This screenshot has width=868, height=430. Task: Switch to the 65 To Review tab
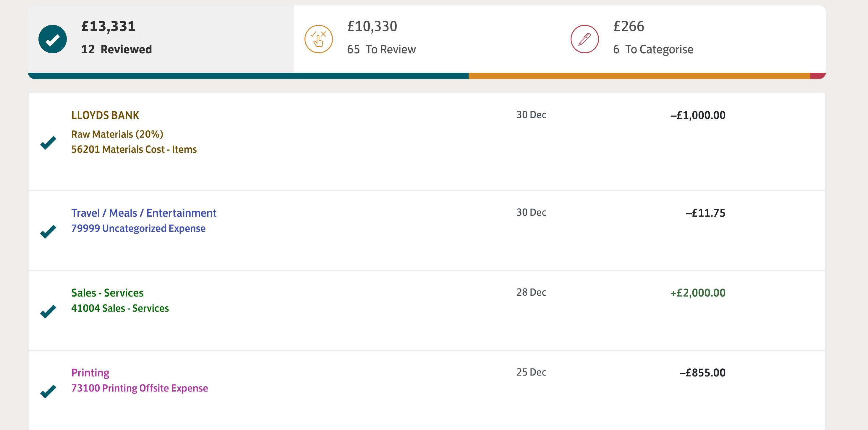[427, 39]
